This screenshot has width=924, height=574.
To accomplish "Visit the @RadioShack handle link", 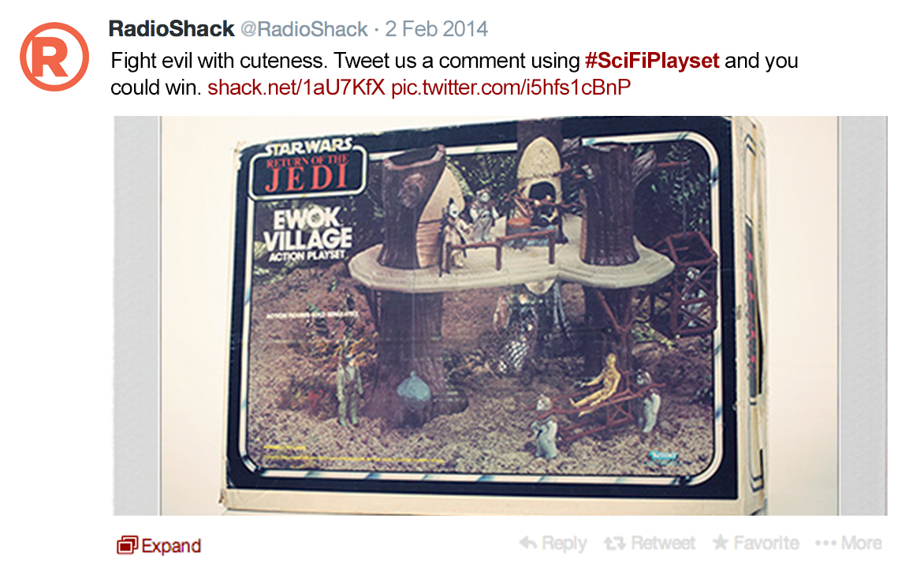I will coord(304,29).
